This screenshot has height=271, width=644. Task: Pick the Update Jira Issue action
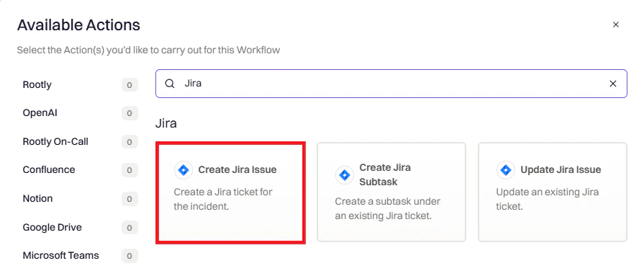point(553,192)
